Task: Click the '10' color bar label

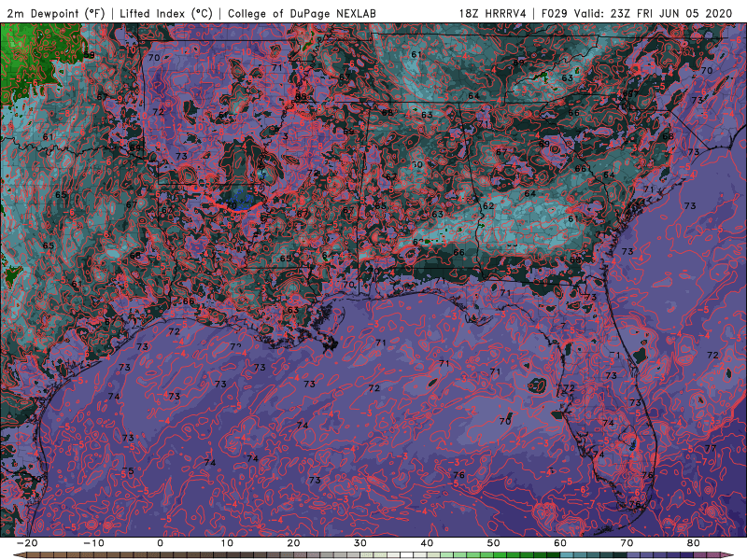Action: pyautogui.click(x=227, y=543)
